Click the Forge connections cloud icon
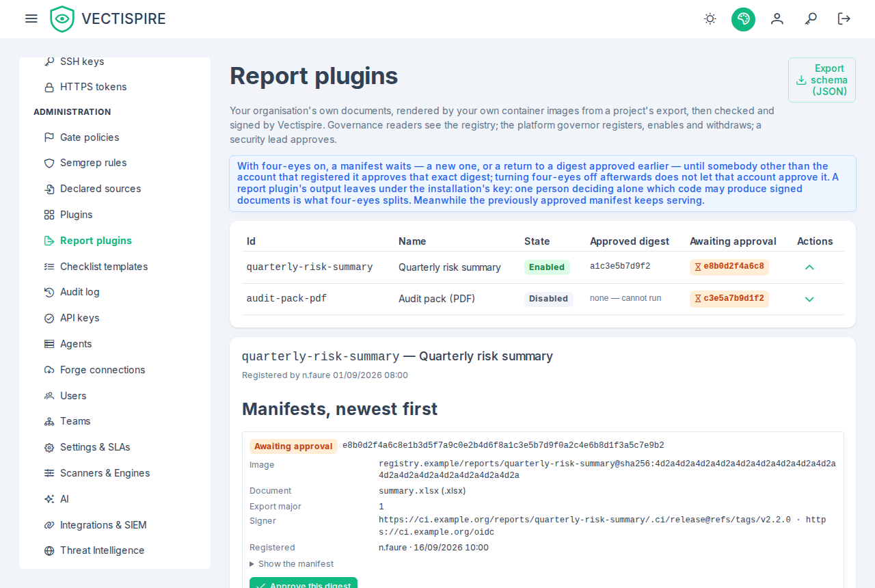The image size is (875, 588). pos(49,370)
